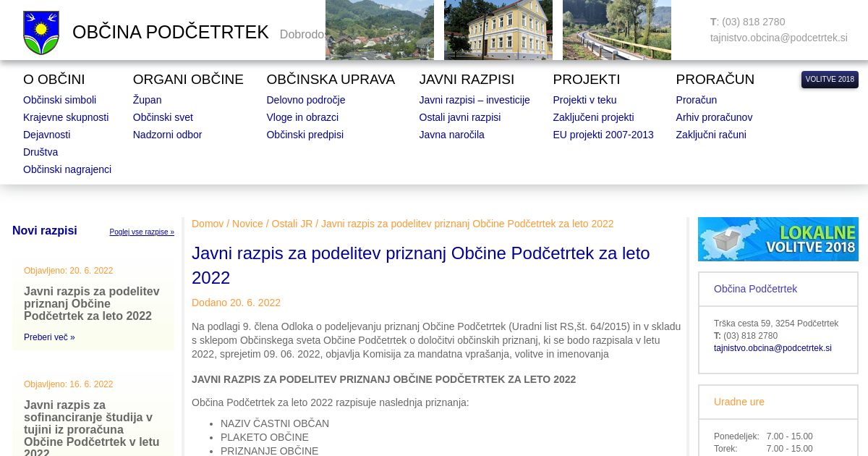Go to Domov in the breadcrumb
The width and height of the screenshot is (868, 456).
[x=208, y=224]
